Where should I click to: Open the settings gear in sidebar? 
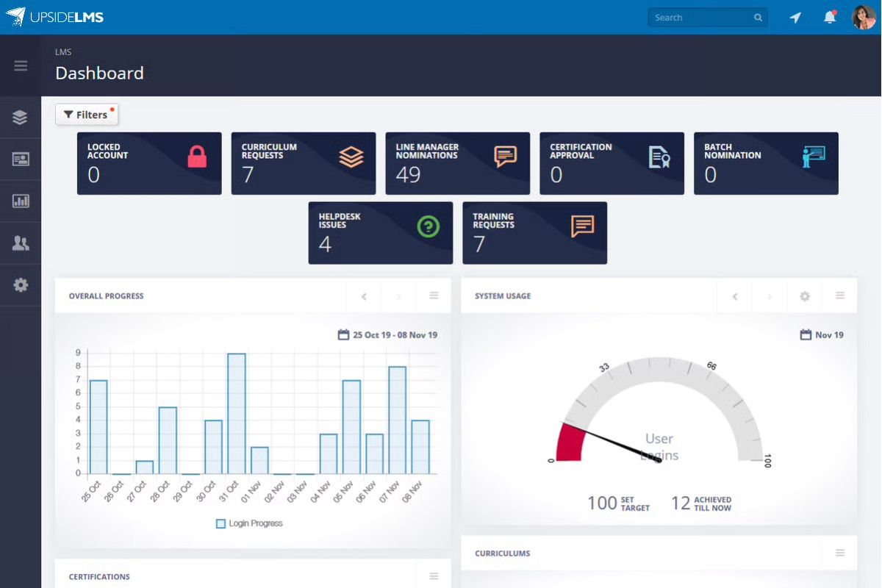pos(21,285)
